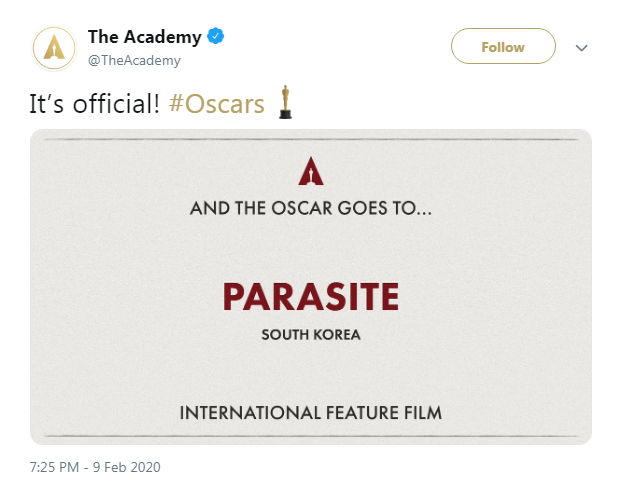Image resolution: width=621 pixels, height=482 pixels.
Task: Open the #Oscars hashtag link
Action: coord(217,104)
